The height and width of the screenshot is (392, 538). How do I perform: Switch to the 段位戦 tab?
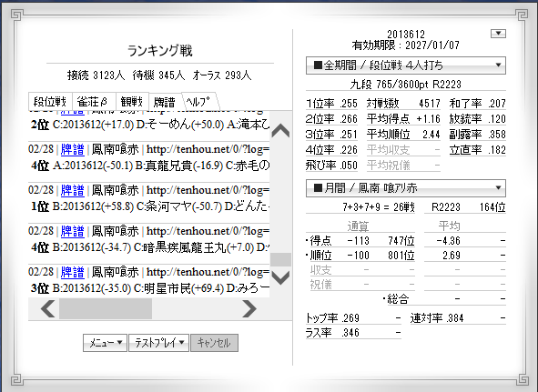(x=50, y=102)
